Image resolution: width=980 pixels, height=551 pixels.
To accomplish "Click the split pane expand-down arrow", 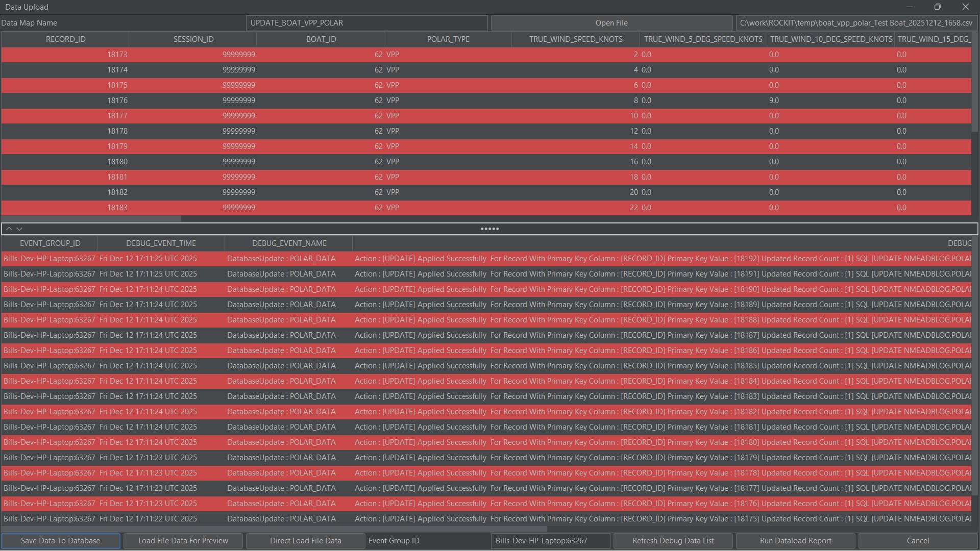I will [19, 229].
